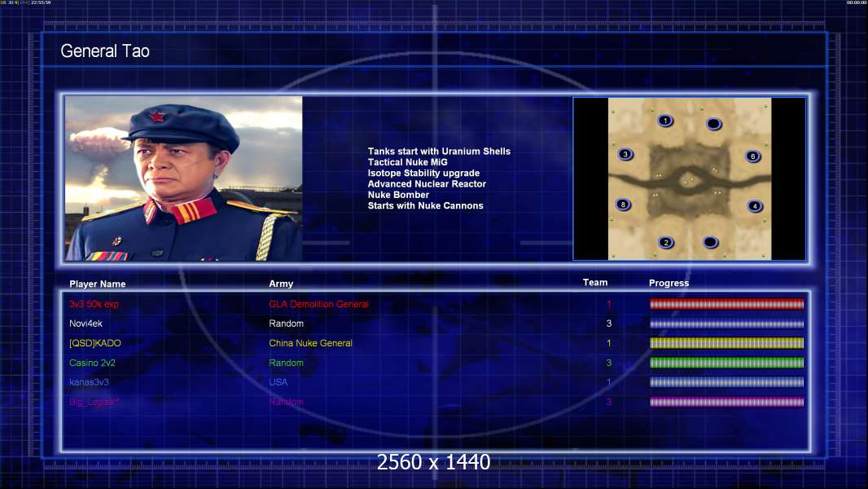
Task: Click unnumbered start marker beside marker 2
Action: coord(711,242)
